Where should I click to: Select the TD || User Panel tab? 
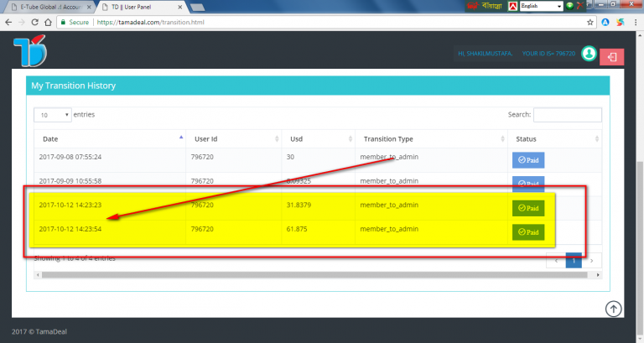(x=134, y=7)
